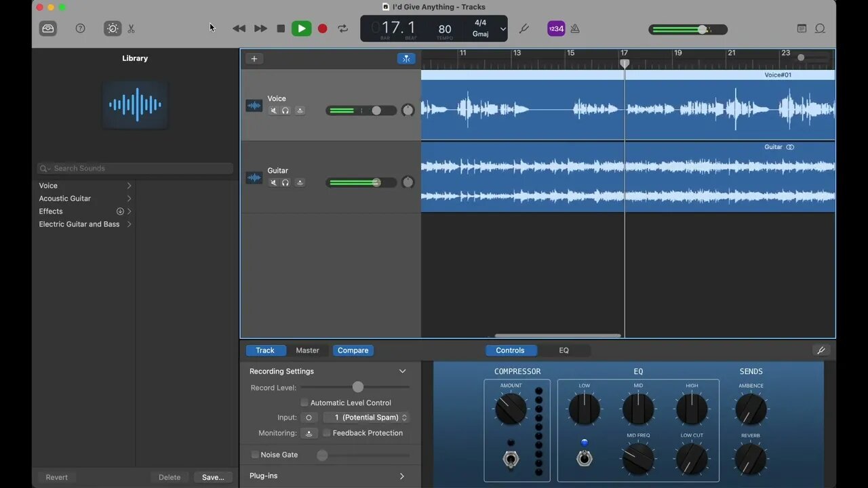Open the Input 1 (Potential Spam) dropdown
868x488 pixels.
[367, 418]
